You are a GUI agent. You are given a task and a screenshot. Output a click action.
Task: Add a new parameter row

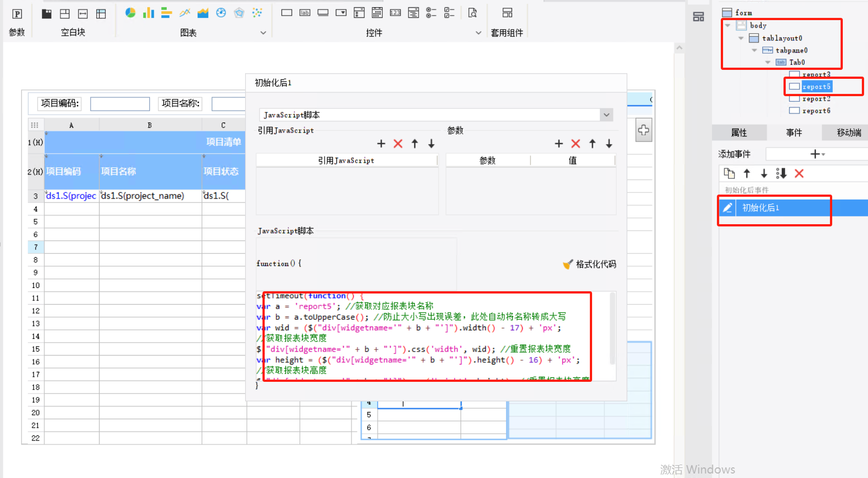coord(559,144)
